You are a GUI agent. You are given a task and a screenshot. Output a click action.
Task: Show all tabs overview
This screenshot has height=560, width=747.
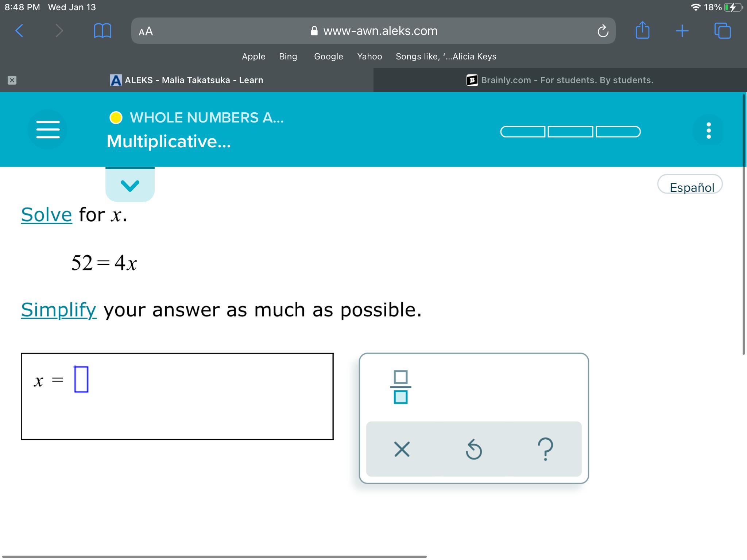(x=722, y=31)
